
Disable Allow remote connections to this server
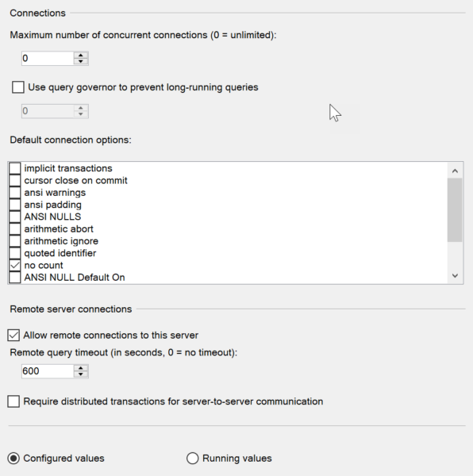[x=13, y=336]
